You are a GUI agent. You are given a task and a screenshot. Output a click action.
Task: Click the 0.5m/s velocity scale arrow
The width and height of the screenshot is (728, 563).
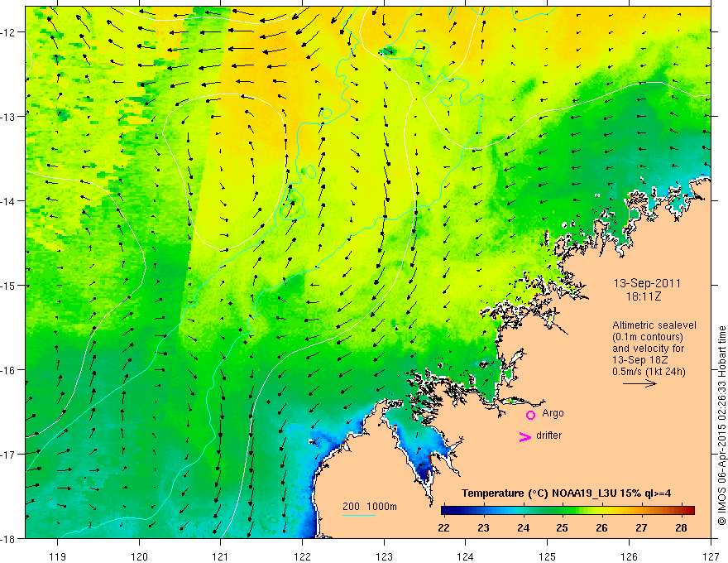pos(639,383)
